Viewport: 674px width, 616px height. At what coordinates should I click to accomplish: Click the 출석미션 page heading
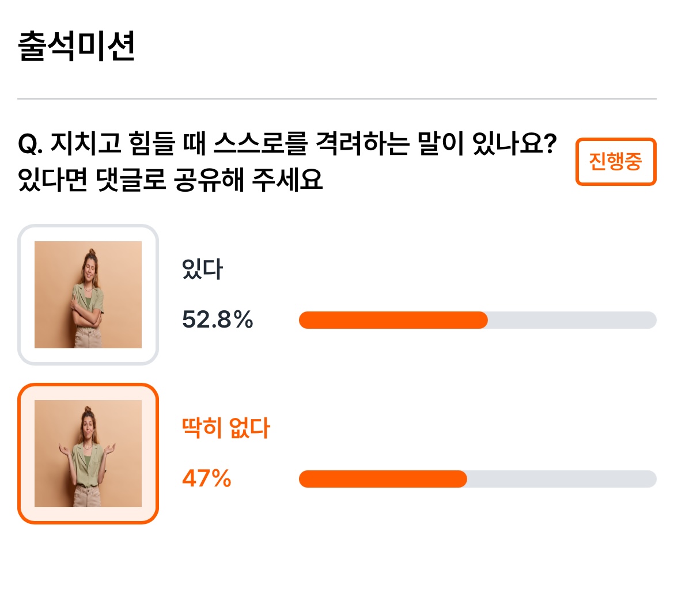pos(77,46)
